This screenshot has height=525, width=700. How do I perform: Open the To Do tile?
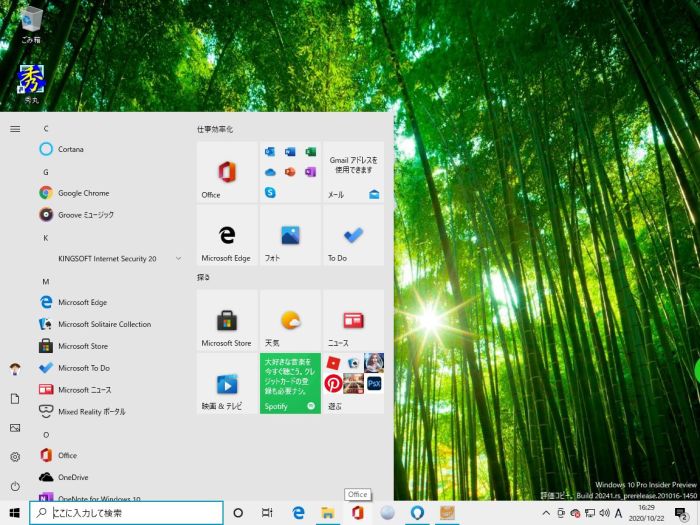coord(353,235)
